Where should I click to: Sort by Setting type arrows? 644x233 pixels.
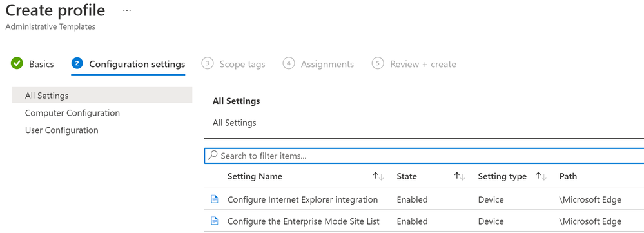coord(542,177)
